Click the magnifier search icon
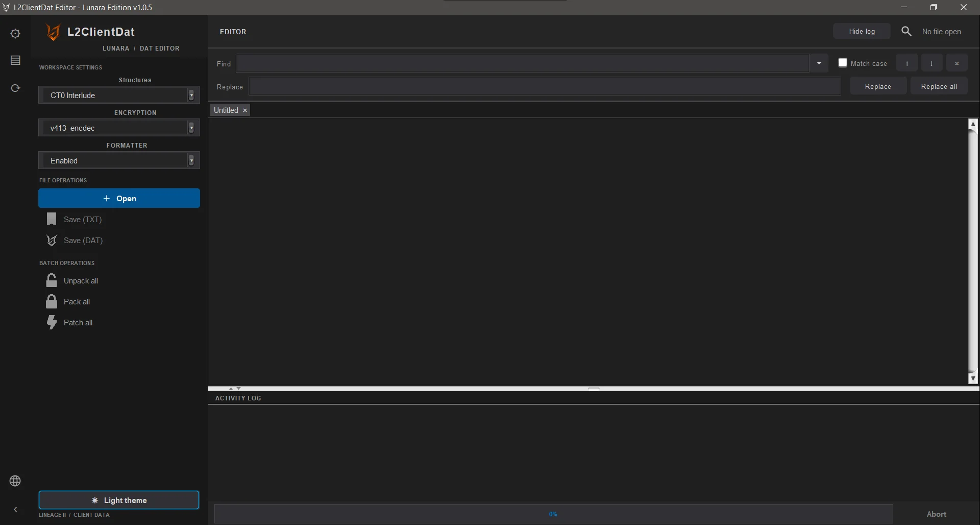 tap(906, 31)
